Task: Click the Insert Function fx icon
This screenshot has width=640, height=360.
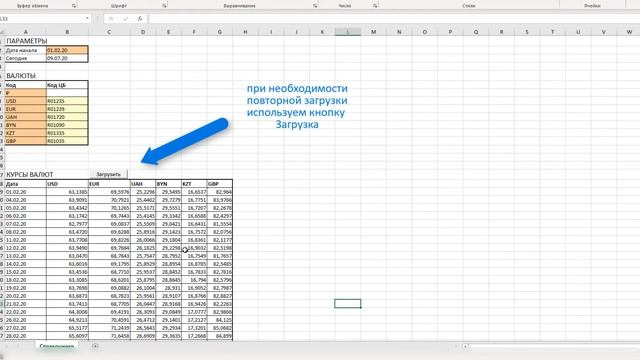Action: click(140, 19)
